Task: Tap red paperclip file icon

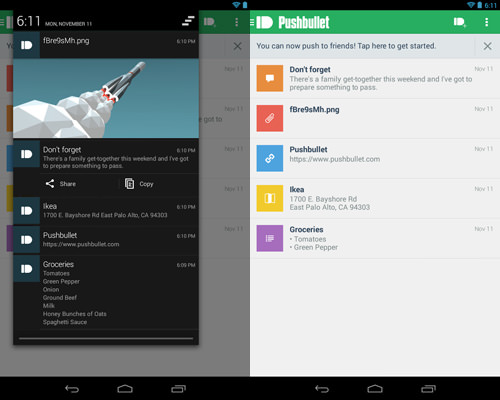Action: click(x=270, y=118)
